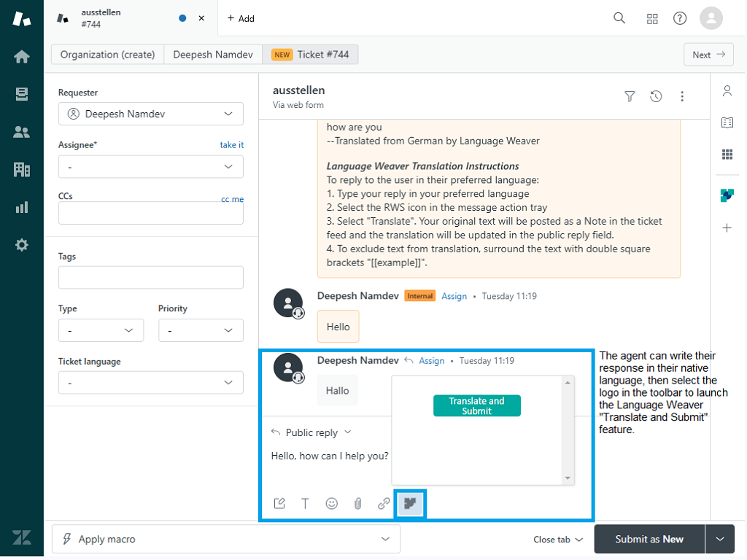Click scrollbar up arrow in translate popup
The image size is (747, 560).
click(568, 383)
